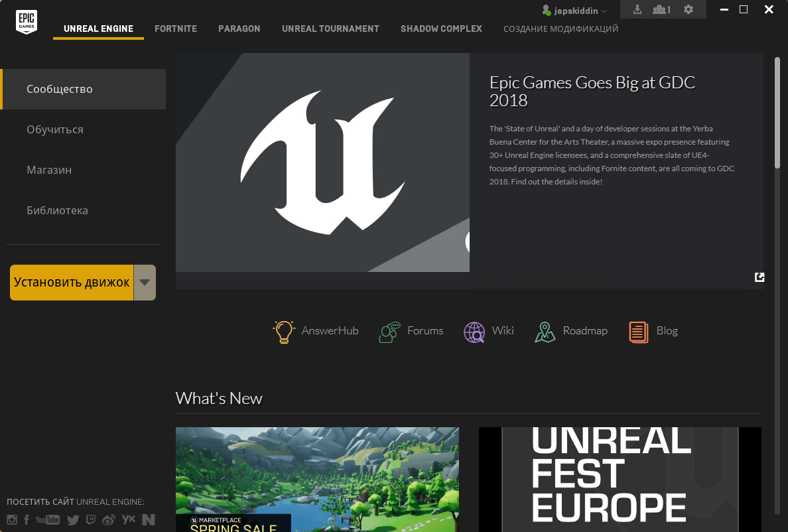Expand the japskiddin account dropdown
This screenshot has width=788, height=532.
pos(604,11)
